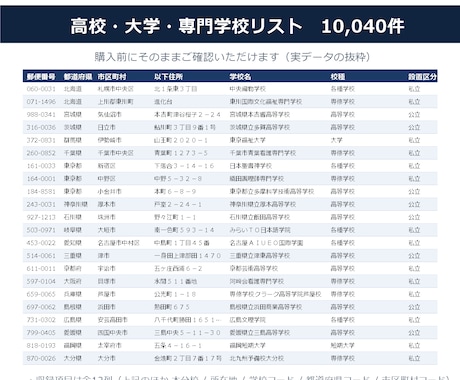Image resolution: width=460 pixels, height=380 pixels.
Task: Click school type 大学 in the 372-0831 row
Action: [337, 140]
